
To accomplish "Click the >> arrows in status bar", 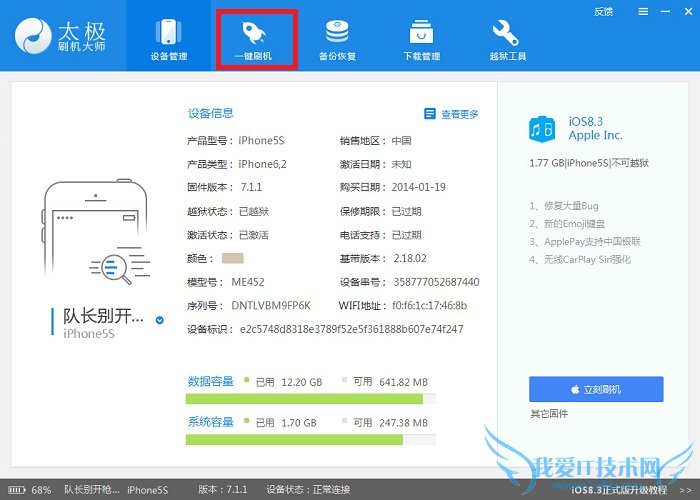I will pos(686,490).
